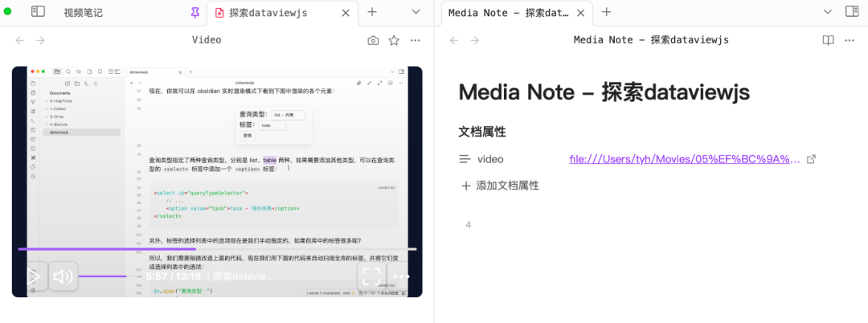
Task: Open external link icon beside video property
Action: click(812, 159)
